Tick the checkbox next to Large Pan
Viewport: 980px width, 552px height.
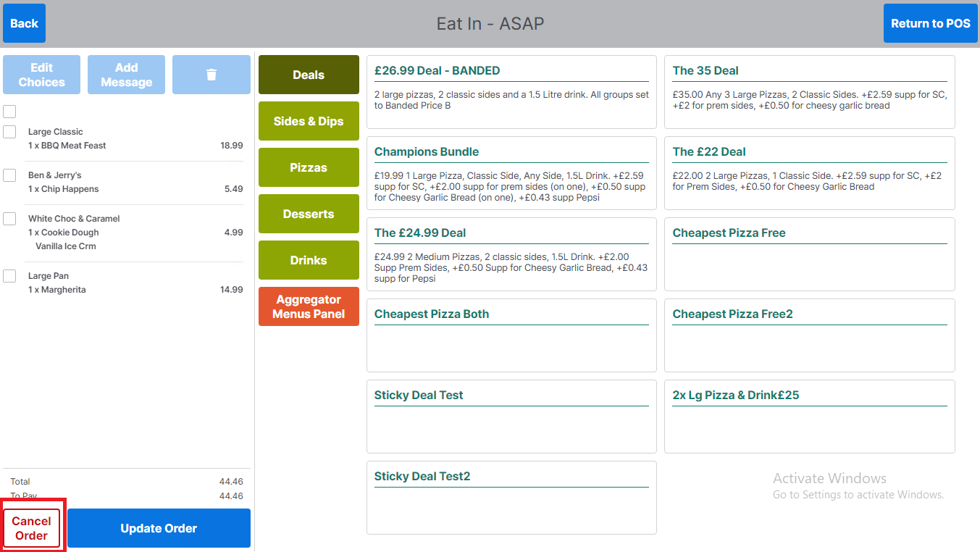(9, 277)
